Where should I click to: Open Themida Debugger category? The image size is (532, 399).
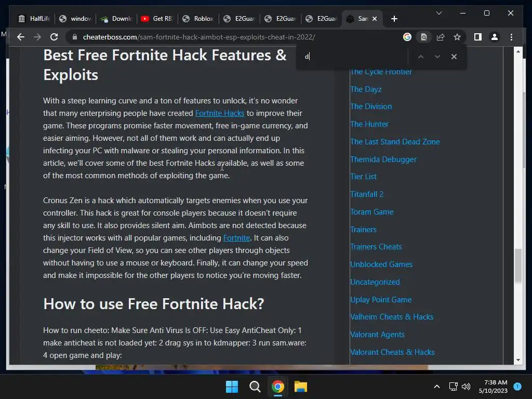coord(383,159)
